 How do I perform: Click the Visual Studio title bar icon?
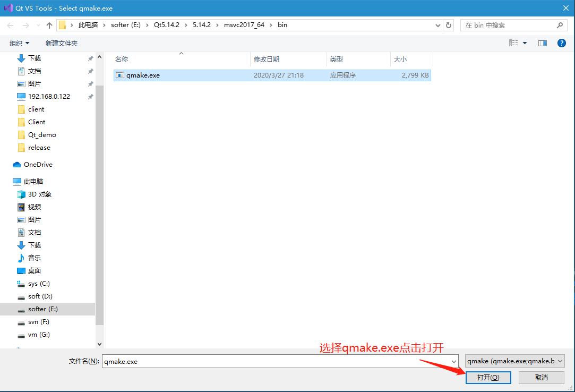pos(8,8)
